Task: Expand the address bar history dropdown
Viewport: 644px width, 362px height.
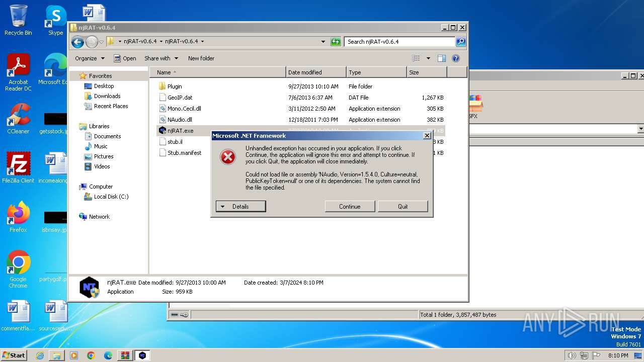Action: point(323,42)
